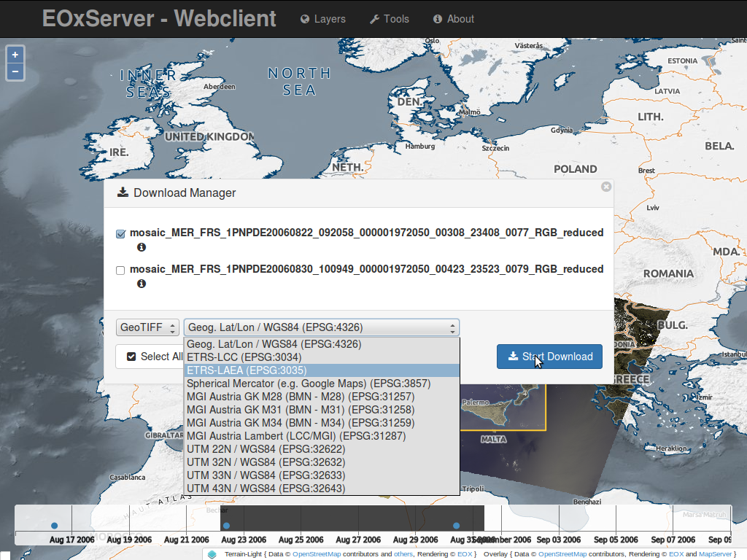This screenshot has height=560, width=747.
Task: Pick UTM 32N / WGS84 (EPSG:32632)
Action: tap(322, 462)
